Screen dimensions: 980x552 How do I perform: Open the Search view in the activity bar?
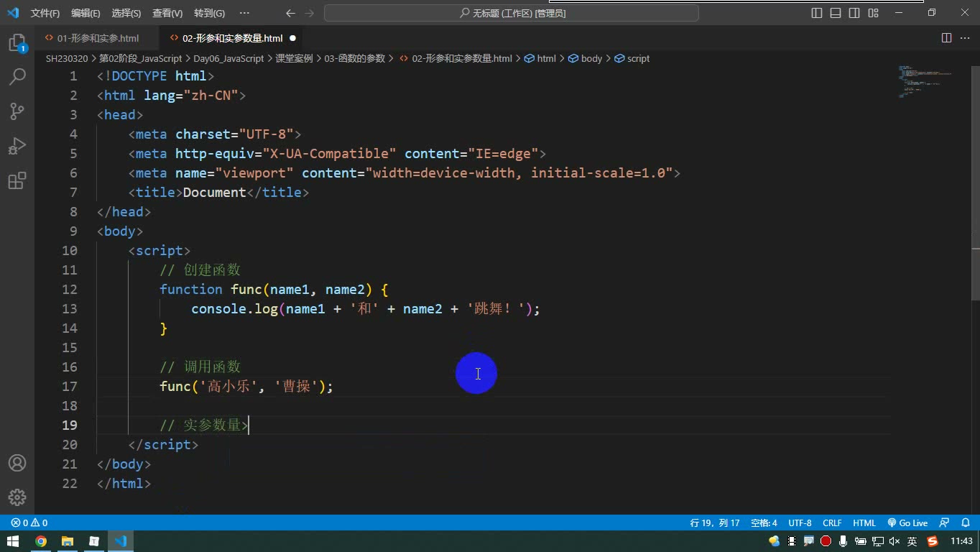tap(17, 77)
